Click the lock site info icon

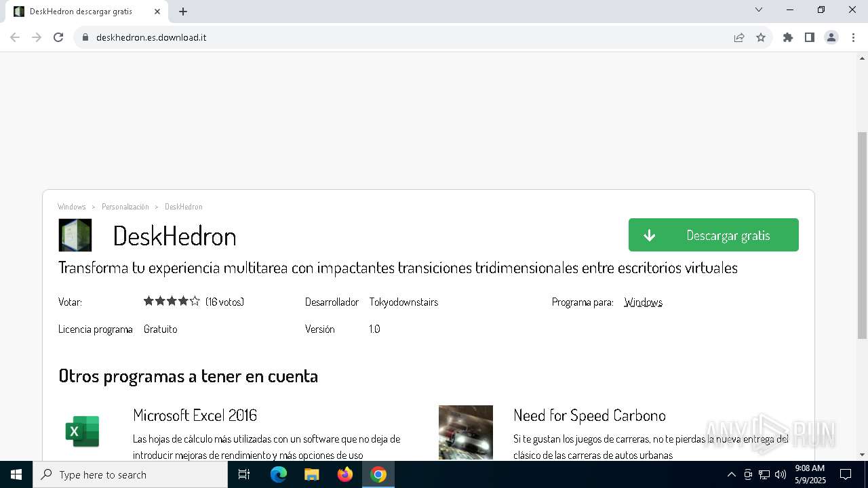85,37
